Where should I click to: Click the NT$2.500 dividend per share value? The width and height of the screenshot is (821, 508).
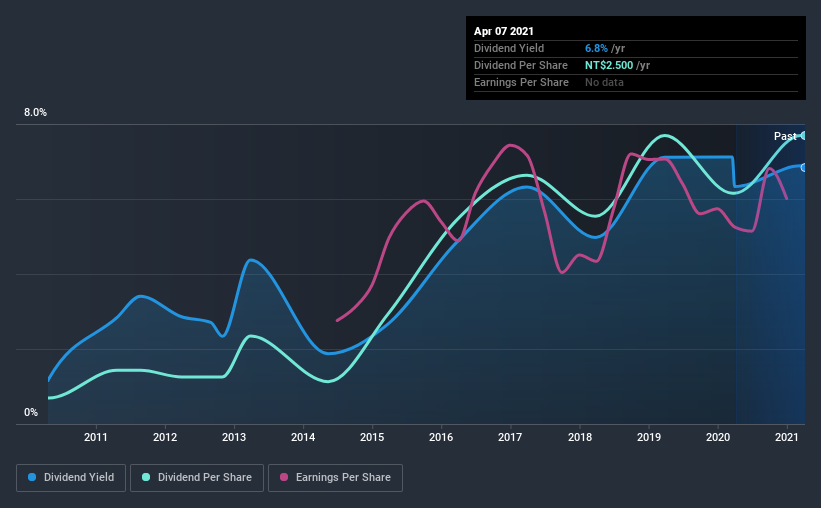609,65
